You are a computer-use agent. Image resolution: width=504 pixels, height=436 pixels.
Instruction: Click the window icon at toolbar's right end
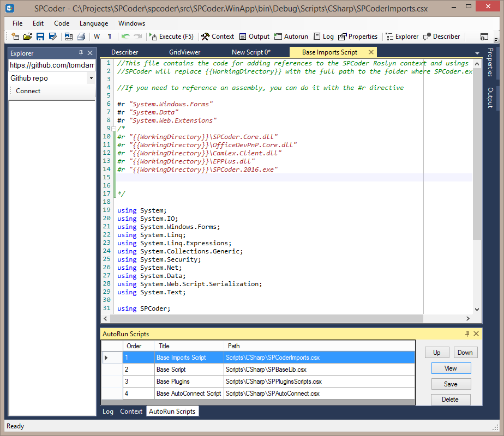[x=484, y=37]
